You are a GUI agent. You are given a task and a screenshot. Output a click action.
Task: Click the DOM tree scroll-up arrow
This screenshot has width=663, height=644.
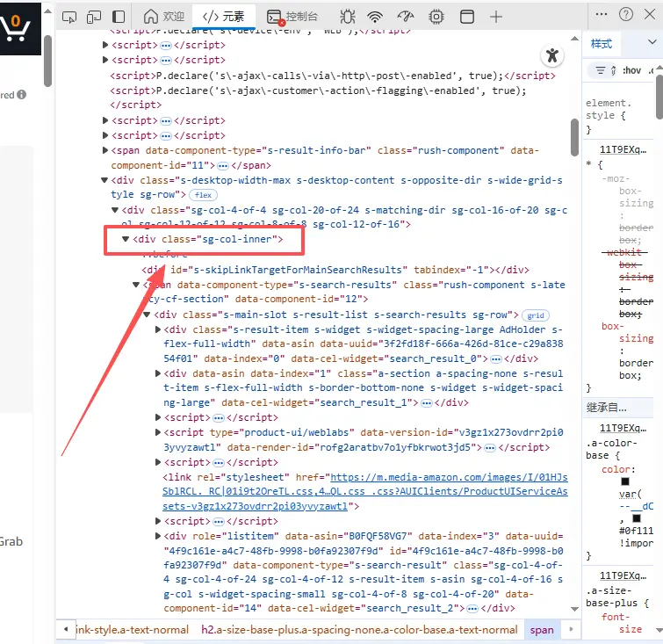tap(574, 39)
